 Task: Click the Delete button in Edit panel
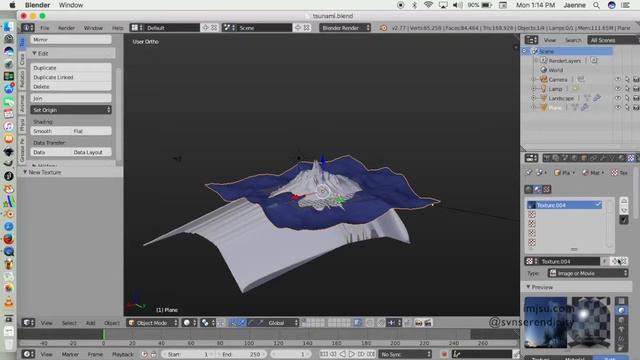pos(71,87)
